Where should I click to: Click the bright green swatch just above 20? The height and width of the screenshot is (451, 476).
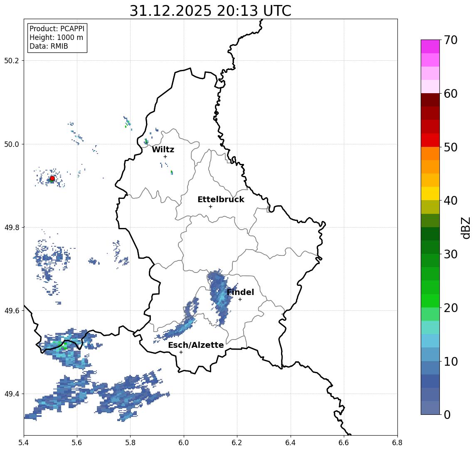(x=430, y=300)
